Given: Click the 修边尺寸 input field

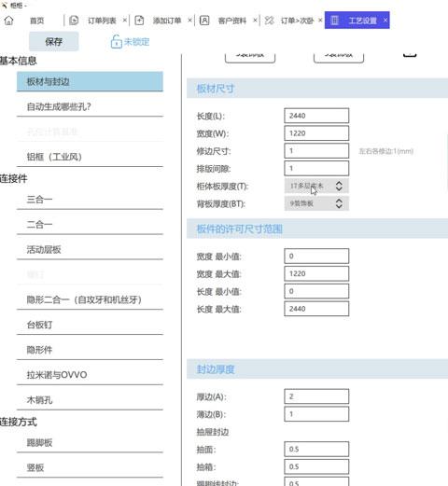Looking at the screenshot, I should pos(316,151).
